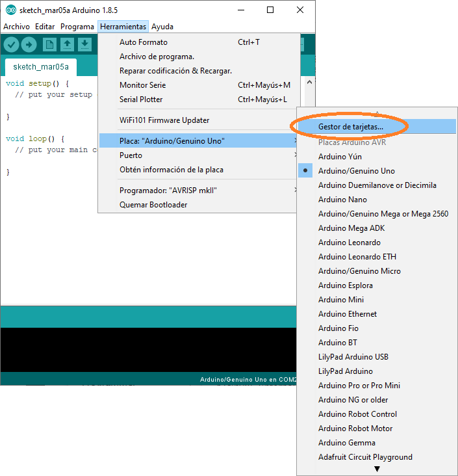Select Reparar codificación & Recargar
Viewport: 458px width, 476px height.
coord(197,71)
